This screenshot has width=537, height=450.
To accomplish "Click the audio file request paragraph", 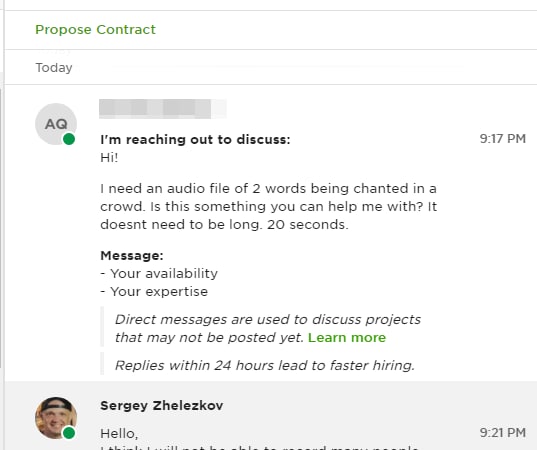I will click(268, 207).
